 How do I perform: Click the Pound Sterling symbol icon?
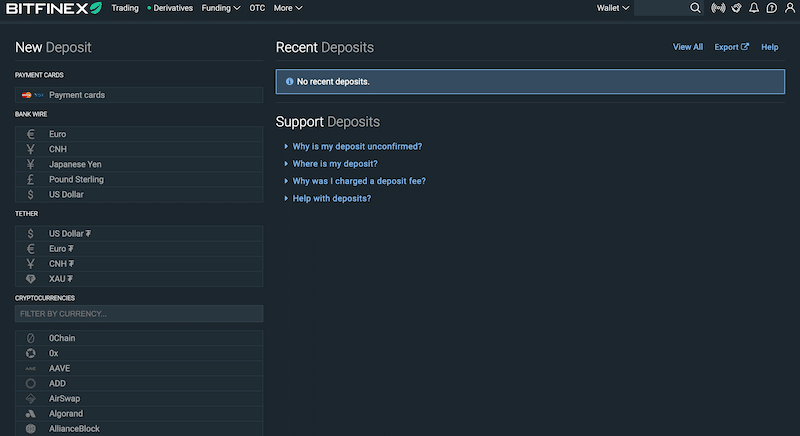point(31,179)
